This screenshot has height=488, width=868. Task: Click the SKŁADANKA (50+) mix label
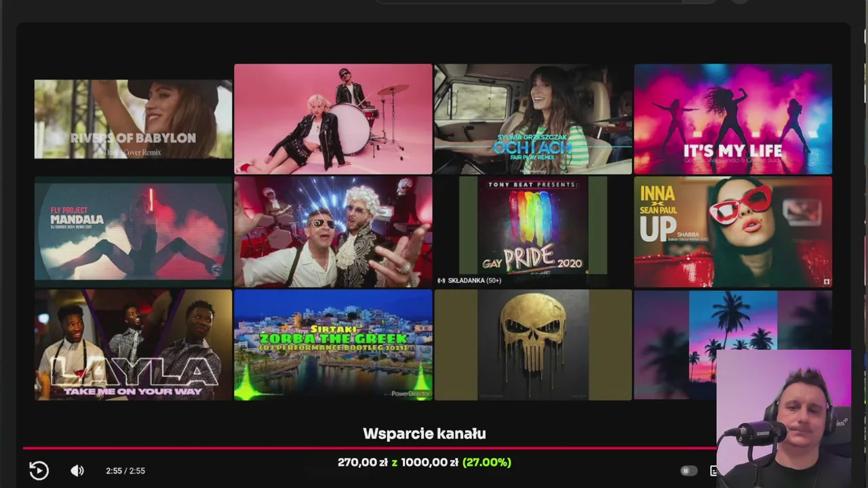tap(469, 281)
